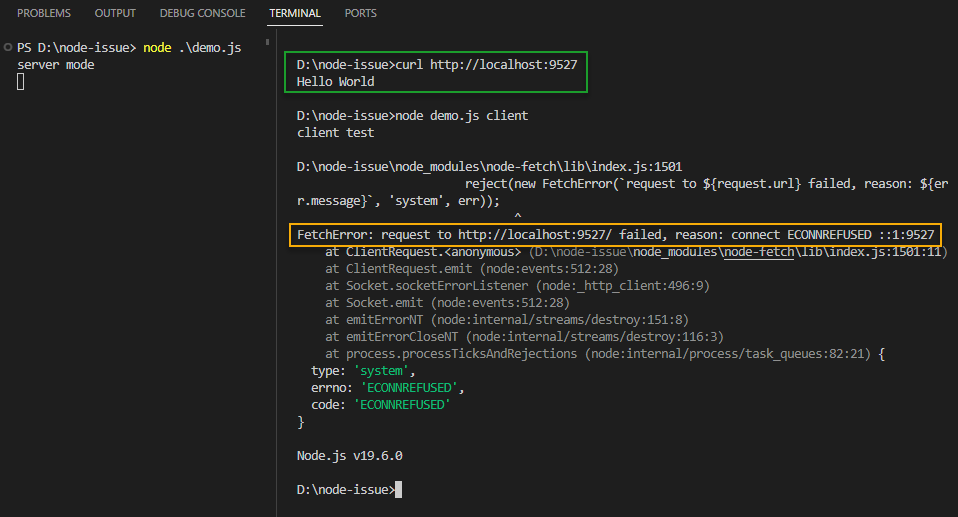
Task: Click the 'server mode' output text
Action: tap(56, 65)
